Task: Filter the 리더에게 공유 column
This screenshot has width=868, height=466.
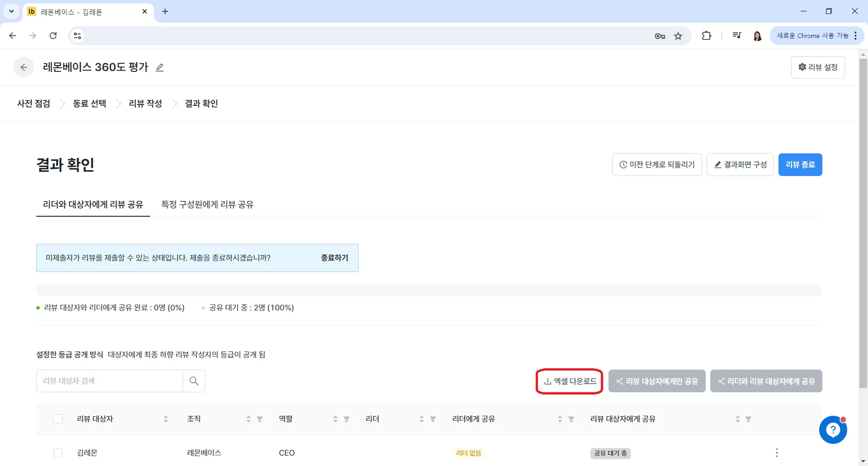Action: tap(571, 419)
